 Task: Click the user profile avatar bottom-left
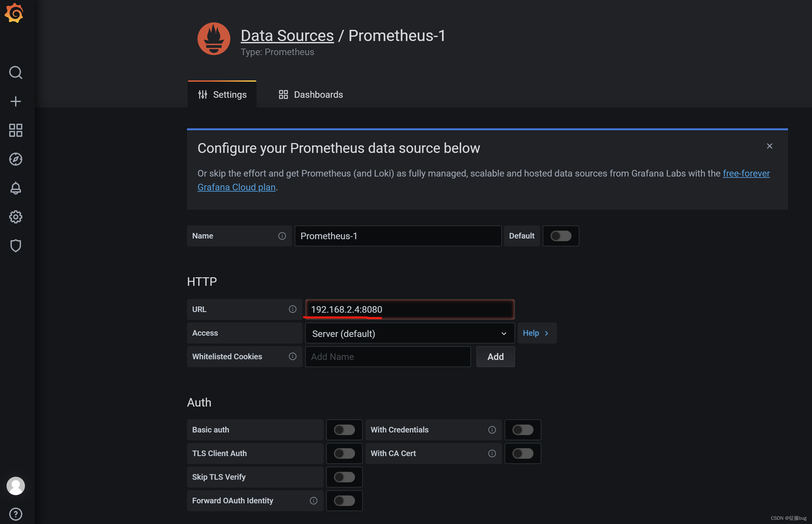(x=16, y=486)
